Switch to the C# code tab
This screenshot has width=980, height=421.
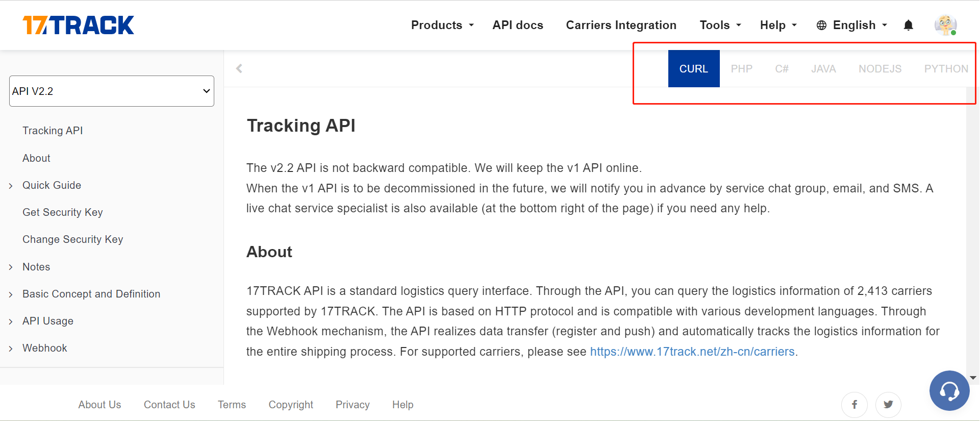coord(782,68)
